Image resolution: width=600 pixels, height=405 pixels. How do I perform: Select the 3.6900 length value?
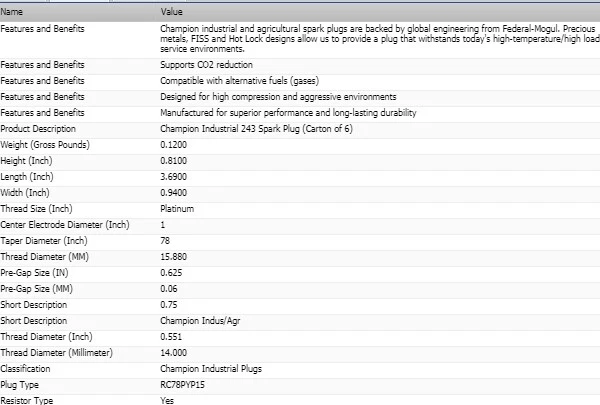(173, 177)
